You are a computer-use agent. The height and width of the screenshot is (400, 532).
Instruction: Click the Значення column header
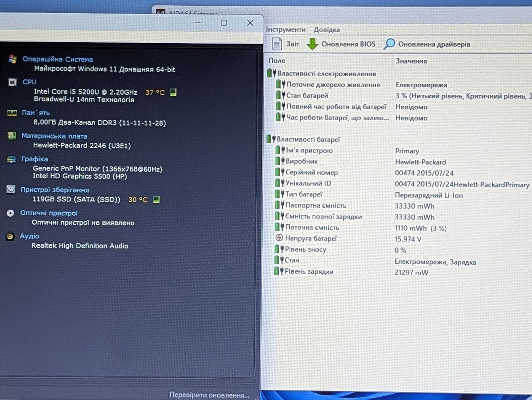click(411, 61)
